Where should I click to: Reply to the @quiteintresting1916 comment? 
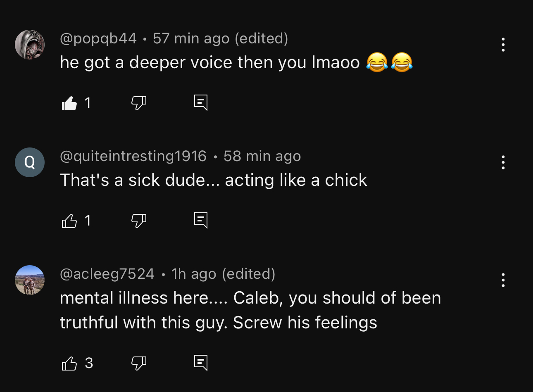tap(201, 221)
